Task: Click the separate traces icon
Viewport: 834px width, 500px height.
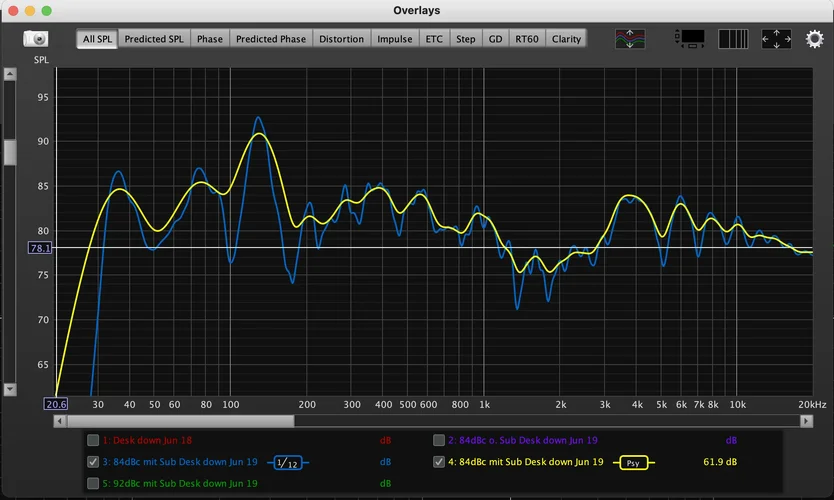Action: 630,39
